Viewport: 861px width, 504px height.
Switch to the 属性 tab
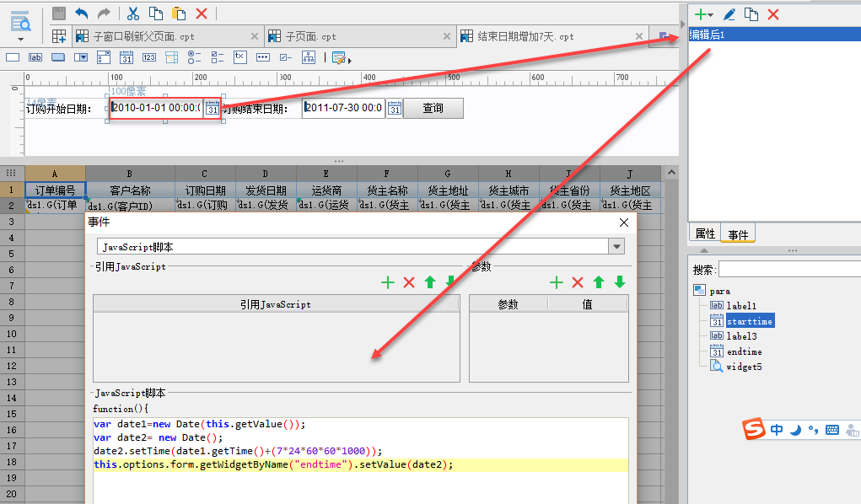coord(705,234)
